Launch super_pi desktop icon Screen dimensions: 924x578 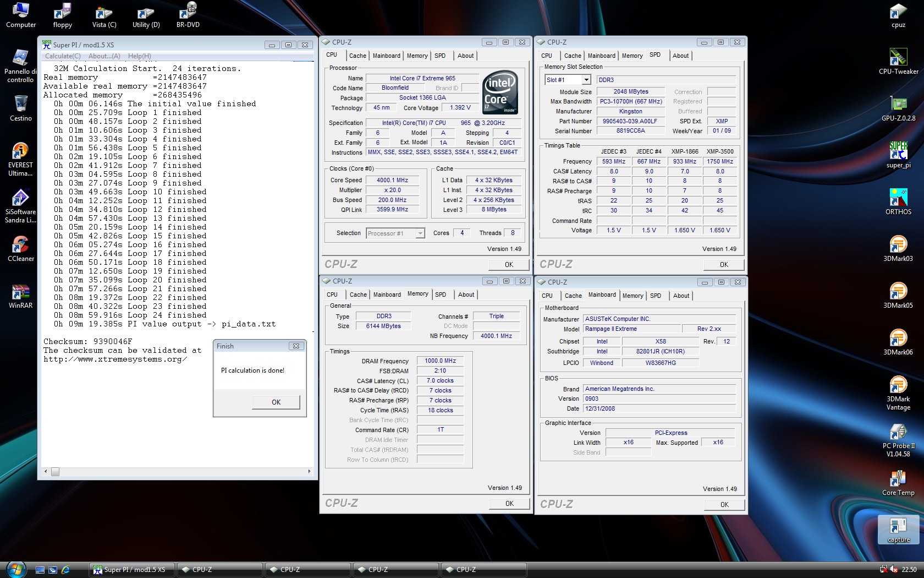898,155
